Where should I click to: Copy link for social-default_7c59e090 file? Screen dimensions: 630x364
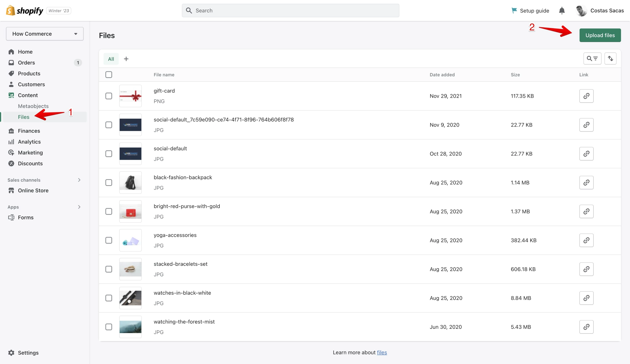(586, 125)
